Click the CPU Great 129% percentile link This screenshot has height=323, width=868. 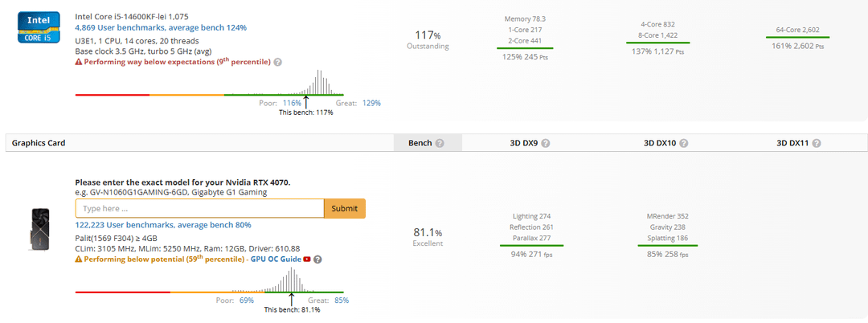click(371, 103)
